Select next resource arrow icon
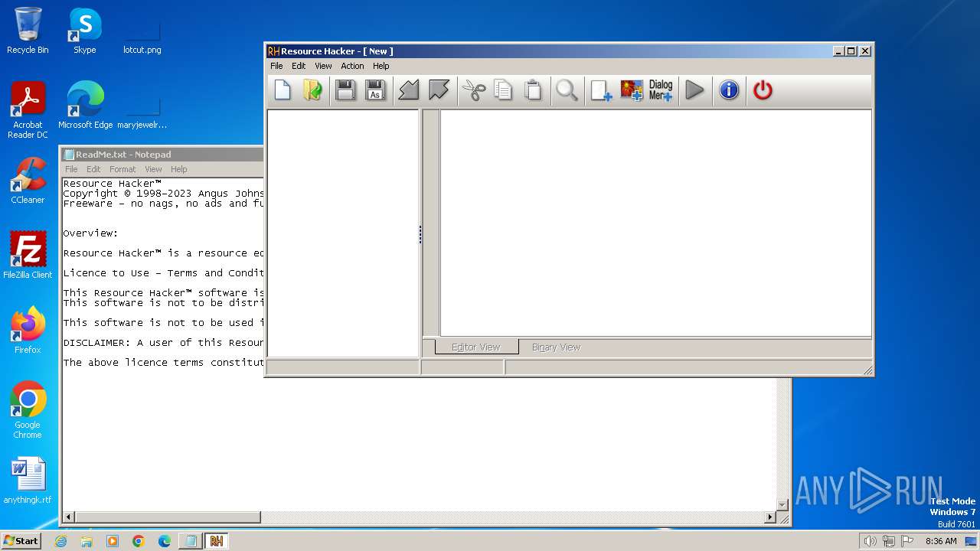980x551 pixels. tap(439, 90)
